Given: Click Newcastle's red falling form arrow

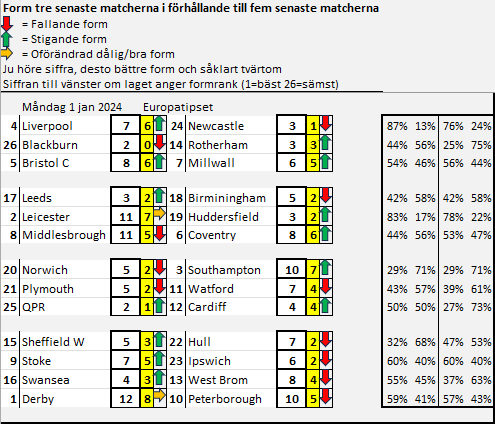Looking at the screenshot, I should coord(326,124).
